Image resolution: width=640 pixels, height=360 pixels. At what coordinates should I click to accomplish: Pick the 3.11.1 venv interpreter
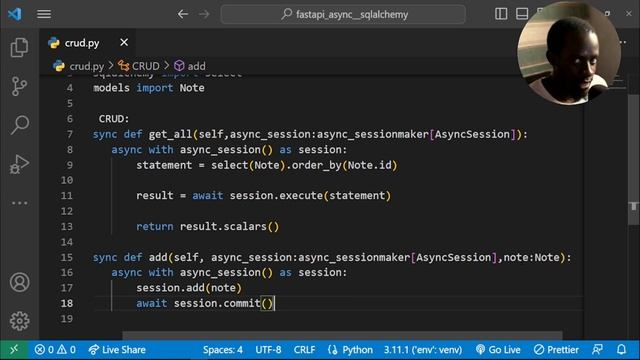coord(423,350)
